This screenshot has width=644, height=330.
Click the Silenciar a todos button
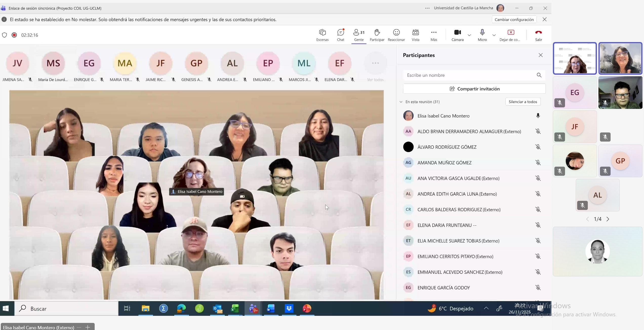coord(523,102)
